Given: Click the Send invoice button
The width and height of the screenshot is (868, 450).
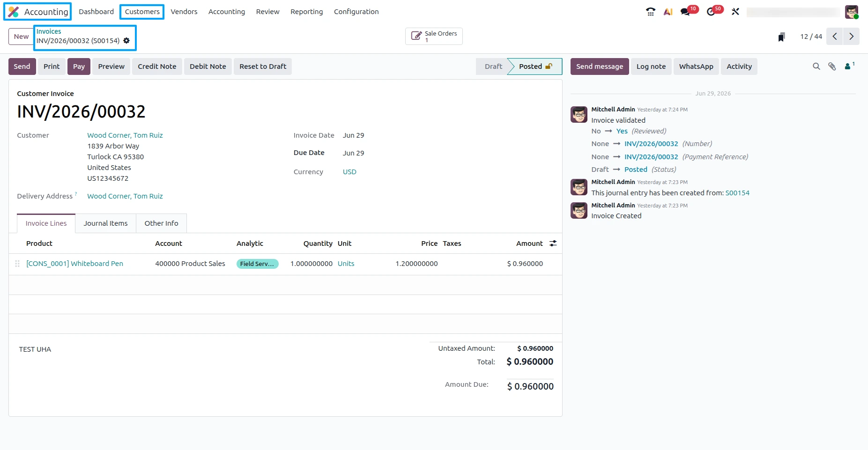Looking at the screenshot, I should pos(22,66).
